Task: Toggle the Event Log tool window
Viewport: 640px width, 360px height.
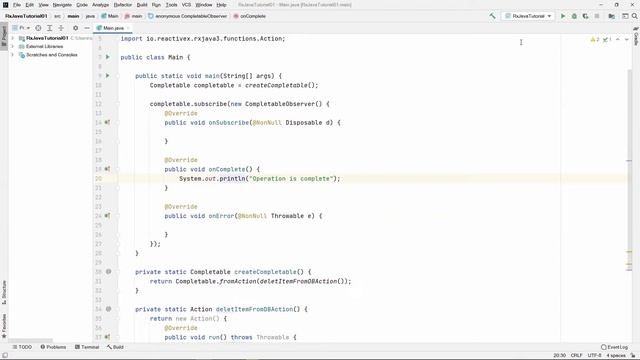Action: [614, 347]
